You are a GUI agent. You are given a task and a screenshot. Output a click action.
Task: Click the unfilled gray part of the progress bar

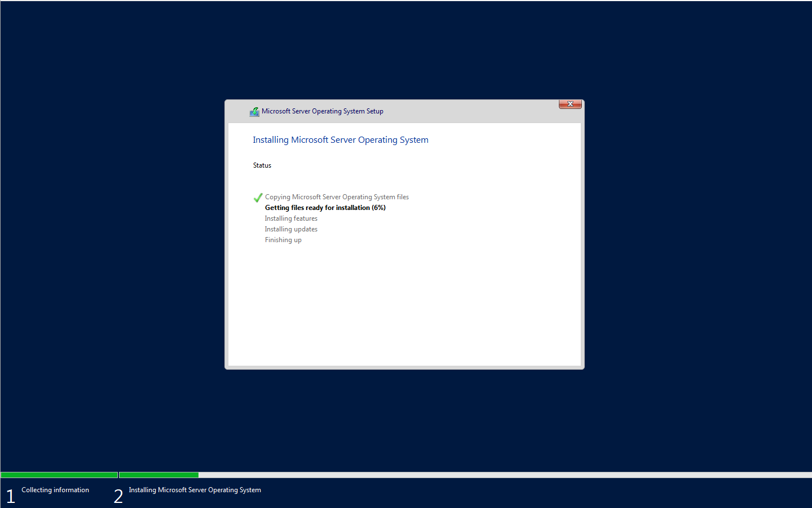[x=502, y=475]
